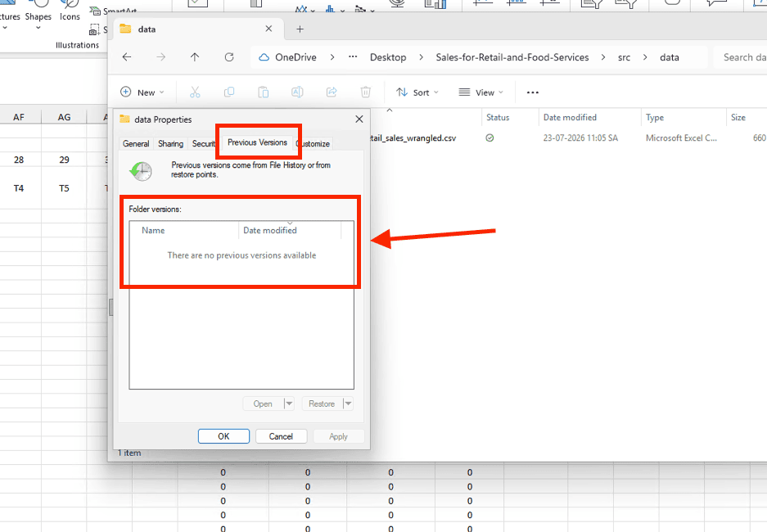Screen dimensions: 767x532
Task: Click the Paste clipboard icon
Action: pyautogui.click(x=263, y=92)
